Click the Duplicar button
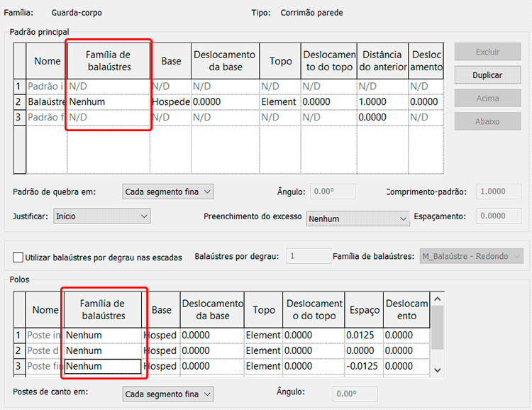Image resolution: width=532 pixels, height=410 pixels. pyautogui.click(x=487, y=75)
